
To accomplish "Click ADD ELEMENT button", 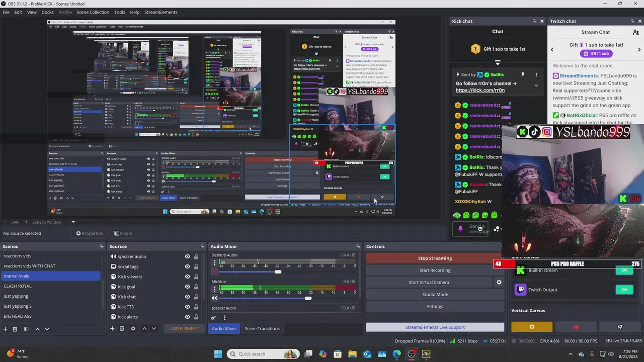I will (x=184, y=328).
